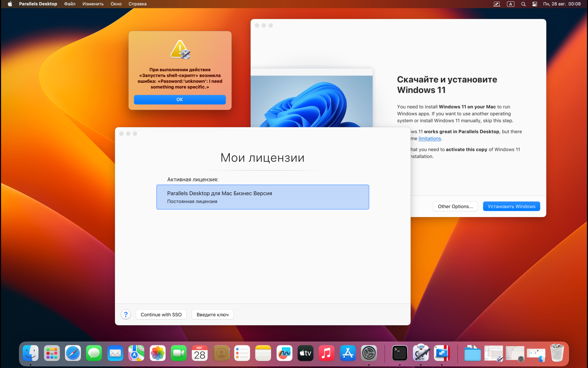Open the Файл menu
588x368 pixels.
pyautogui.click(x=70, y=4)
